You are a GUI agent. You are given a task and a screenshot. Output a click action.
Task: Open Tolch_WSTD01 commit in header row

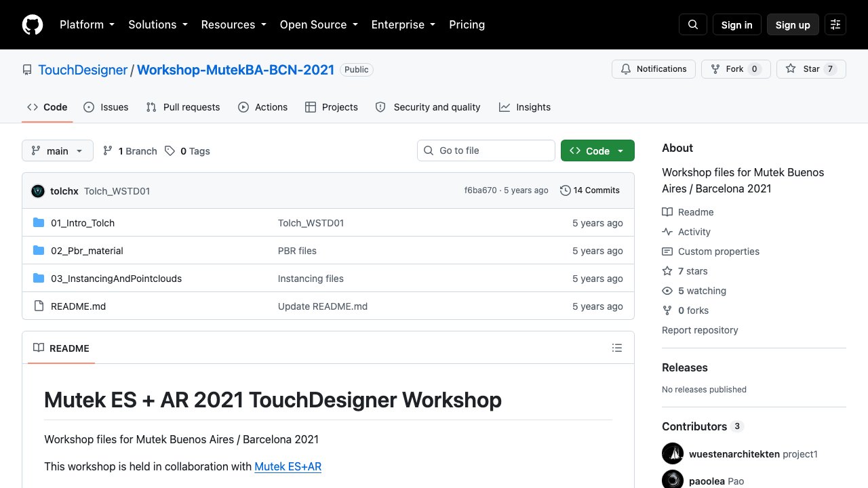coord(117,191)
